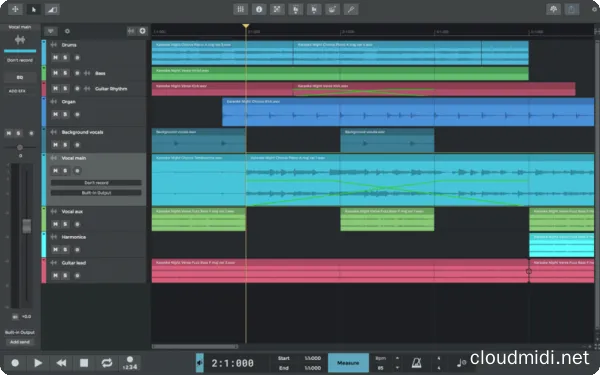Open the drum pad icon in top toolbar
This screenshot has height=375, width=600.
click(333, 9)
